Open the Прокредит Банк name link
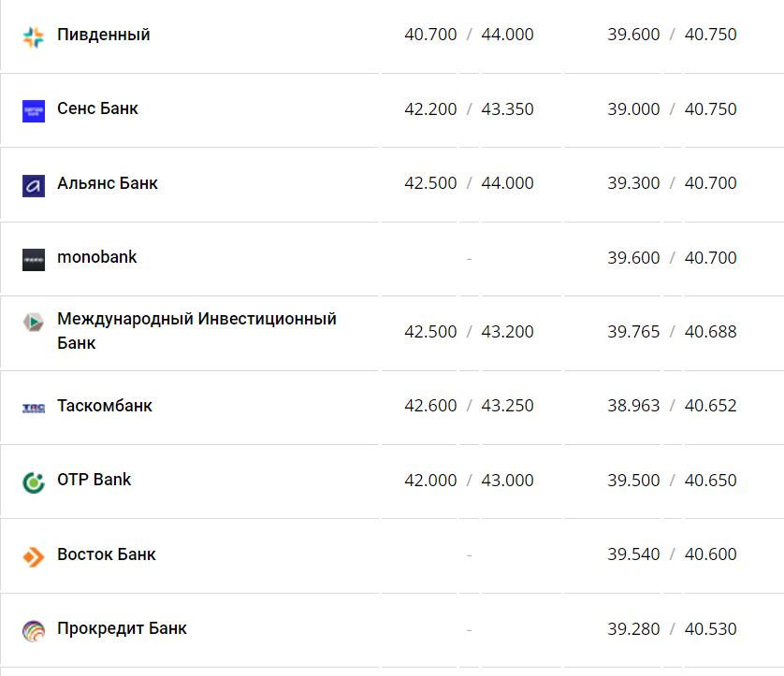784x676 pixels. [x=122, y=628]
